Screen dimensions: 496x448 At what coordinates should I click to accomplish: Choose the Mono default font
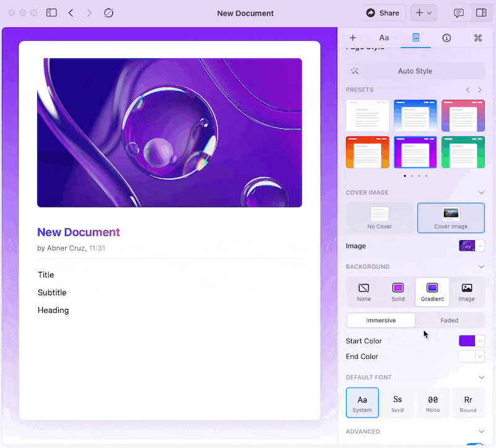(433, 403)
